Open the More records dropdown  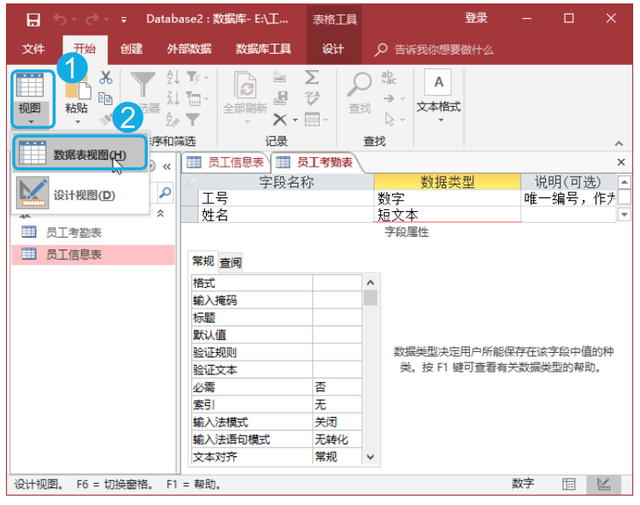[316, 120]
